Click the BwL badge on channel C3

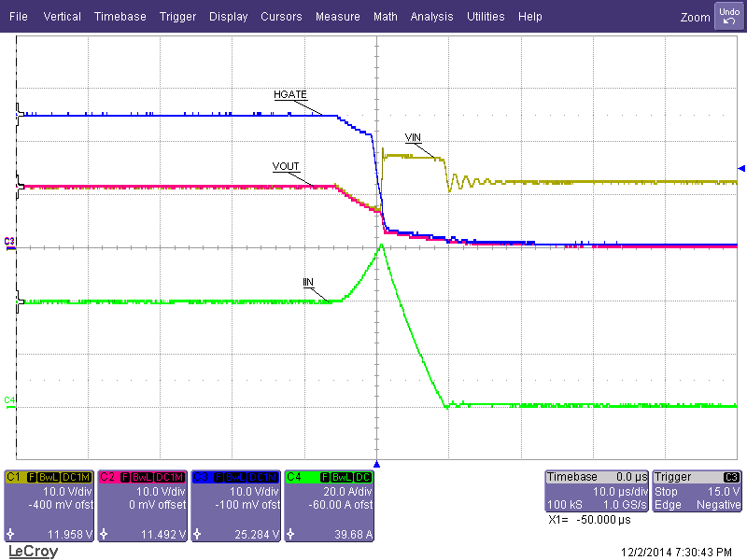[x=235, y=476]
